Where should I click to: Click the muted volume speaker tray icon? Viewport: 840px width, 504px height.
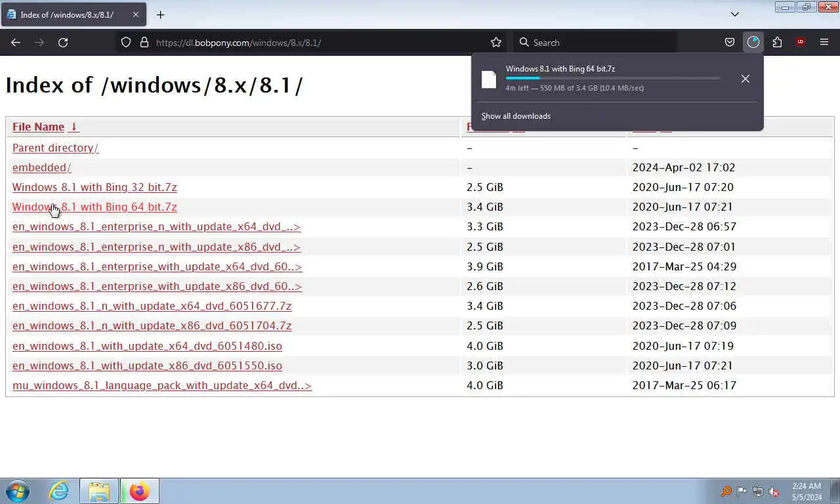coord(774,492)
